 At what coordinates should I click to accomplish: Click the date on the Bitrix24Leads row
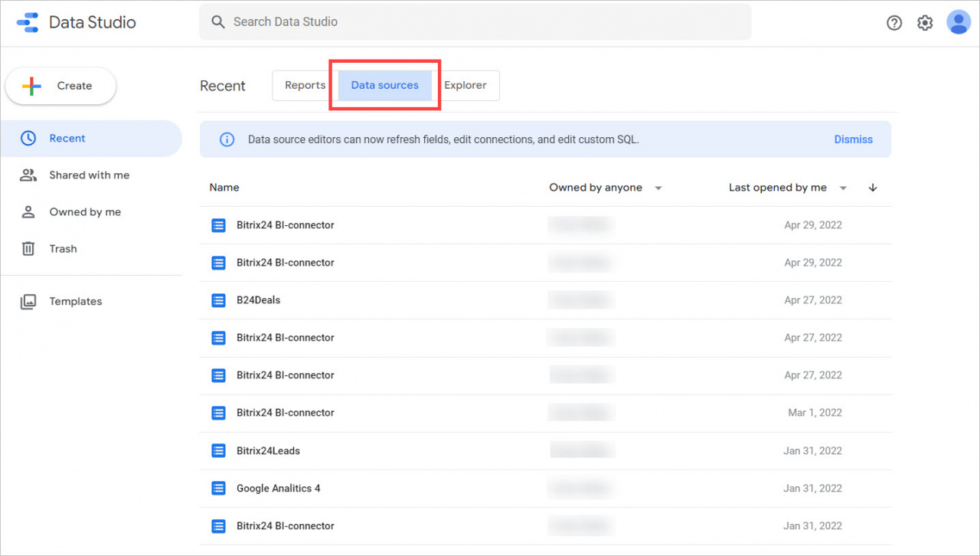812,451
